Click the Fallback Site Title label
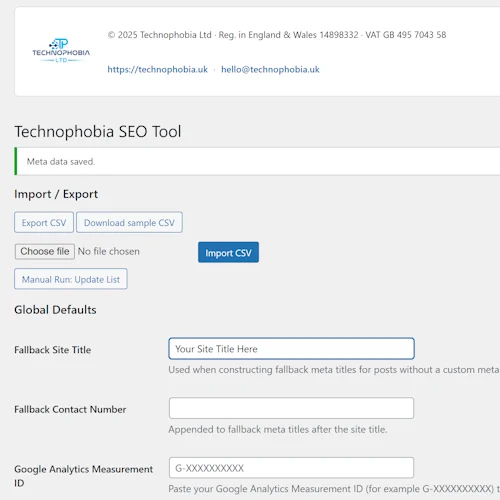The width and height of the screenshot is (500, 500). [53, 350]
